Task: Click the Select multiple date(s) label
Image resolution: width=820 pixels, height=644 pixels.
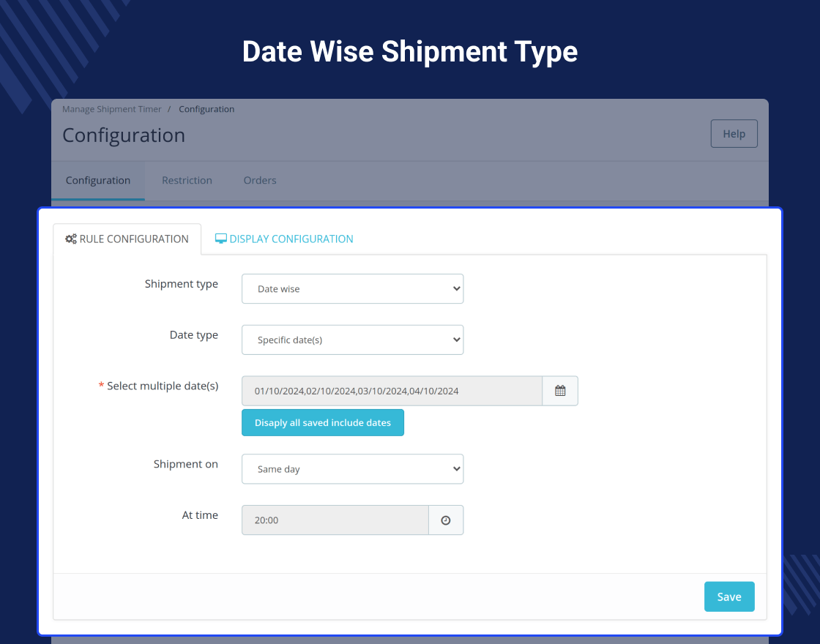Action: click(x=163, y=386)
